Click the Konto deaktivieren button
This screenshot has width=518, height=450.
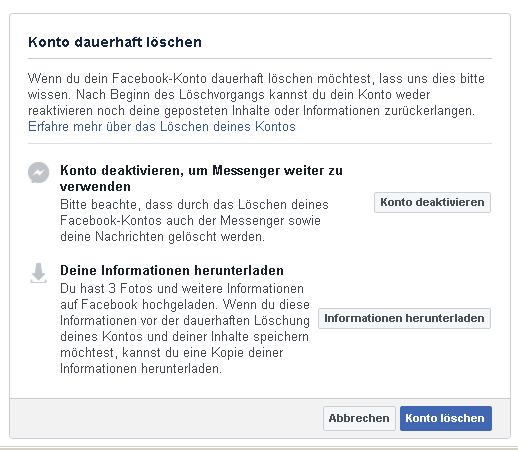coord(432,202)
